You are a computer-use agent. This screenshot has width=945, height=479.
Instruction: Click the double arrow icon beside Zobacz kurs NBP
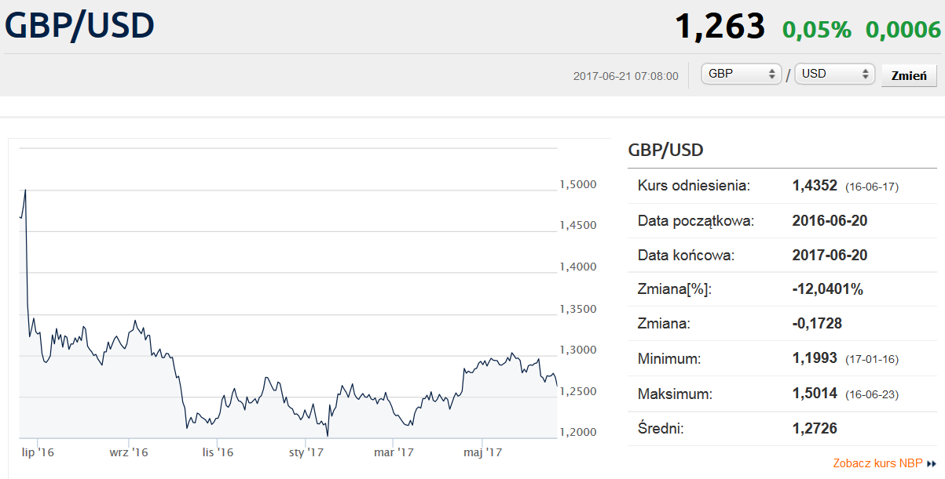[x=932, y=464]
